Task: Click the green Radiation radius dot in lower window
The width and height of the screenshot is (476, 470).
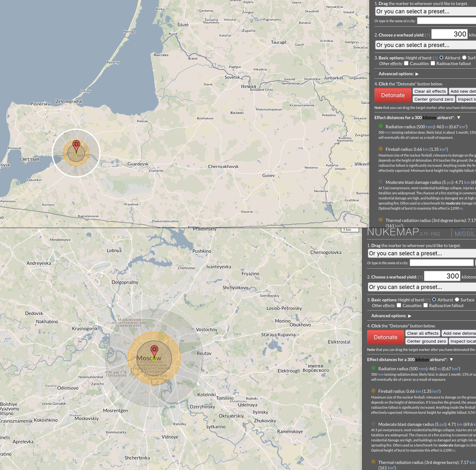Action: tap(373, 368)
